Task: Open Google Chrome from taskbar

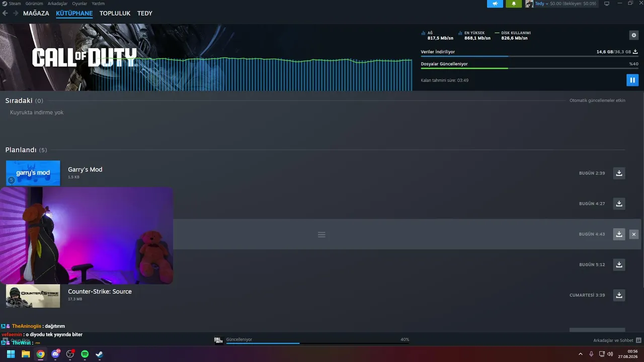Action: (x=40, y=354)
